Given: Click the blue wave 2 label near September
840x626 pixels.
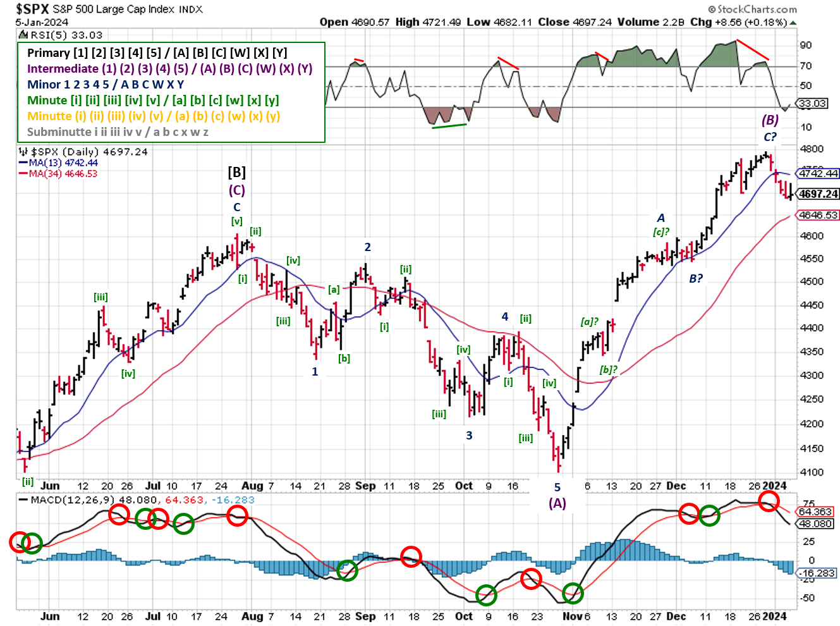Looking at the screenshot, I should coord(367,247).
